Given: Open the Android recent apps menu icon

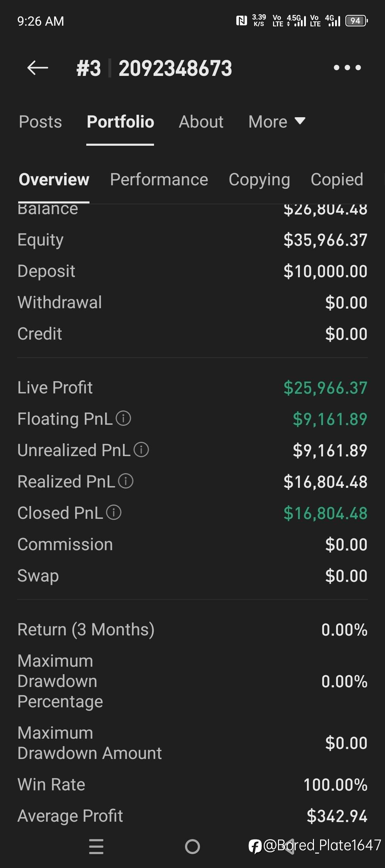Looking at the screenshot, I should pyautogui.click(x=96, y=846).
